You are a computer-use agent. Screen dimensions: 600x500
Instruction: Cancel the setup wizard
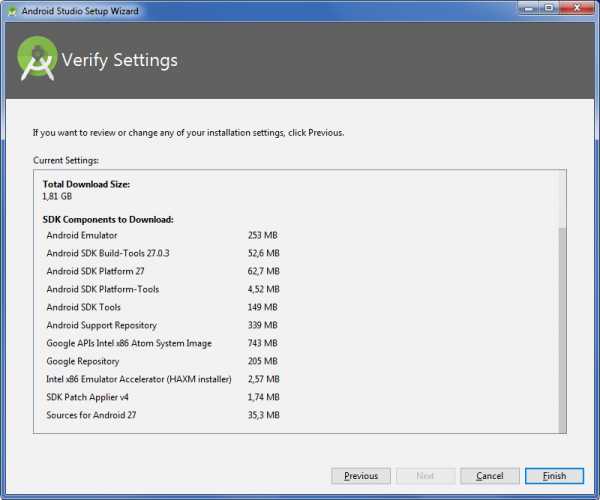[489, 476]
